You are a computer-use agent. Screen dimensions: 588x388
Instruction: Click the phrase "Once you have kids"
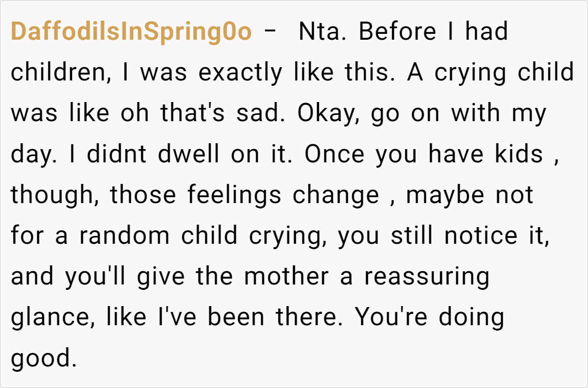424,155
